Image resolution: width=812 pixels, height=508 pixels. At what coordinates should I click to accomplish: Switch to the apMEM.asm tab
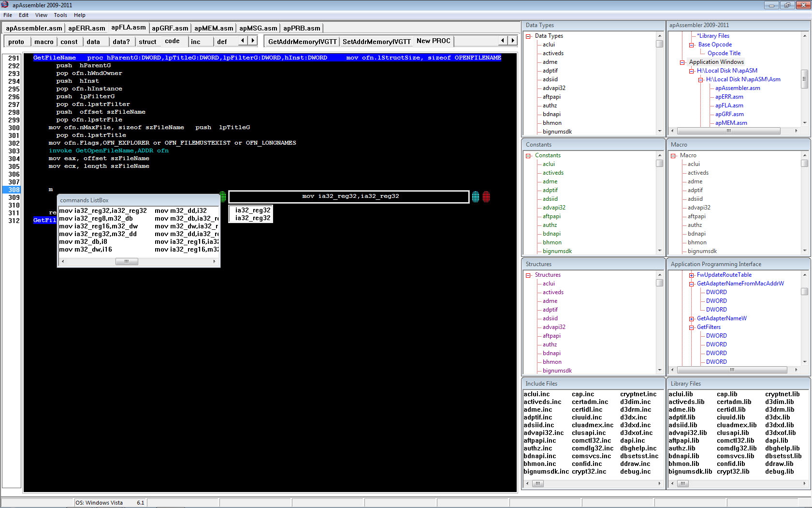pyautogui.click(x=214, y=28)
